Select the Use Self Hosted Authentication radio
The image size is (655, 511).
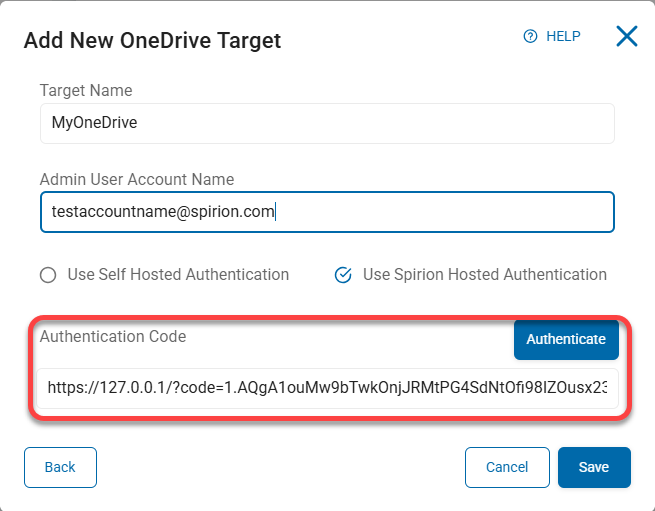[47, 275]
